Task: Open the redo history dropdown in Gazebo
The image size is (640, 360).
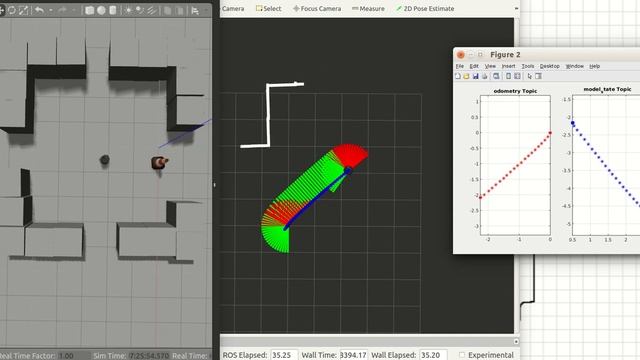Action: (73, 10)
